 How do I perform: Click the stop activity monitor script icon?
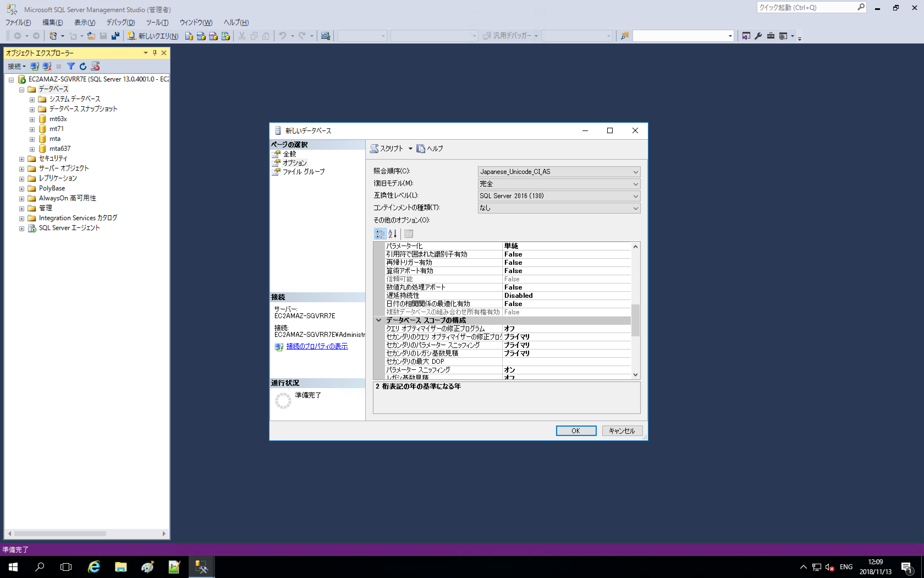coord(95,66)
